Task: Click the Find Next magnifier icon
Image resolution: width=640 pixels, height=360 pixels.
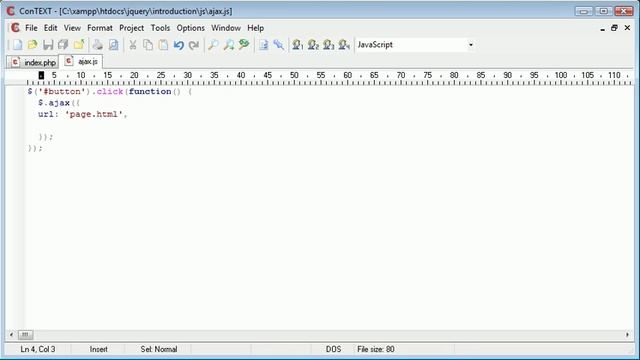Action: coord(229,45)
